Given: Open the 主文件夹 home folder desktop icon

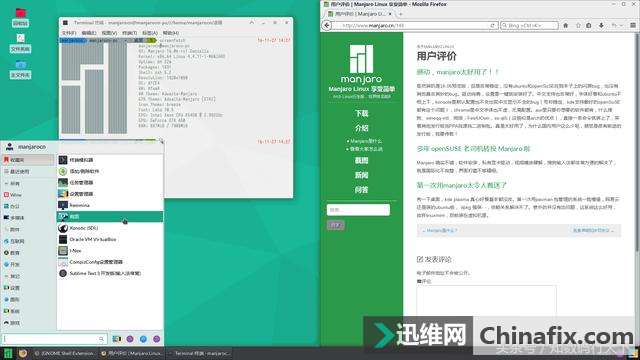Looking at the screenshot, I should [20, 69].
